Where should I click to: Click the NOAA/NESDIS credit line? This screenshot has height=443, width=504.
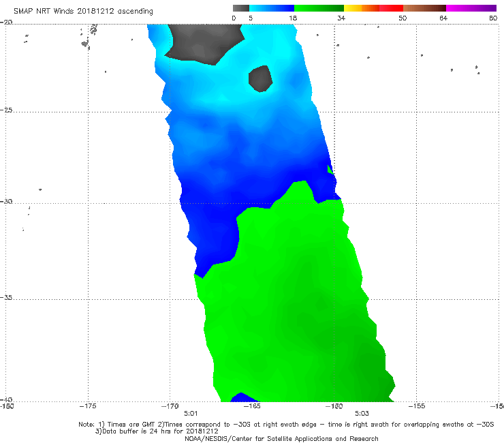click(x=281, y=438)
